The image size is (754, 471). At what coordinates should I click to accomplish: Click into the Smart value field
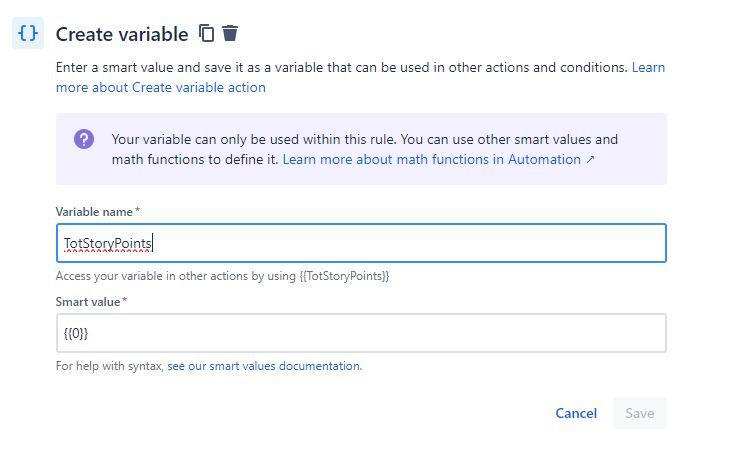[361, 333]
